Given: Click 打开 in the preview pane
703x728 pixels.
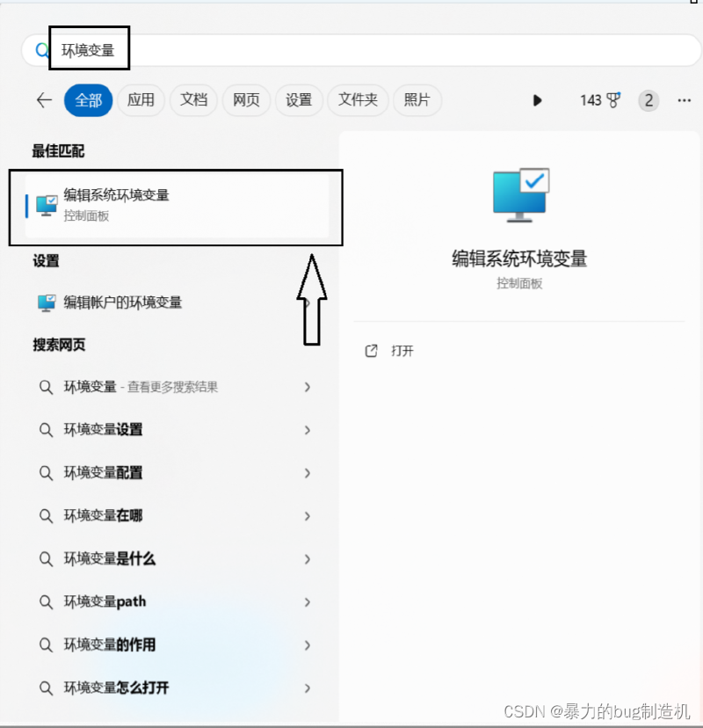Looking at the screenshot, I should pyautogui.click(x=402, y=351).
